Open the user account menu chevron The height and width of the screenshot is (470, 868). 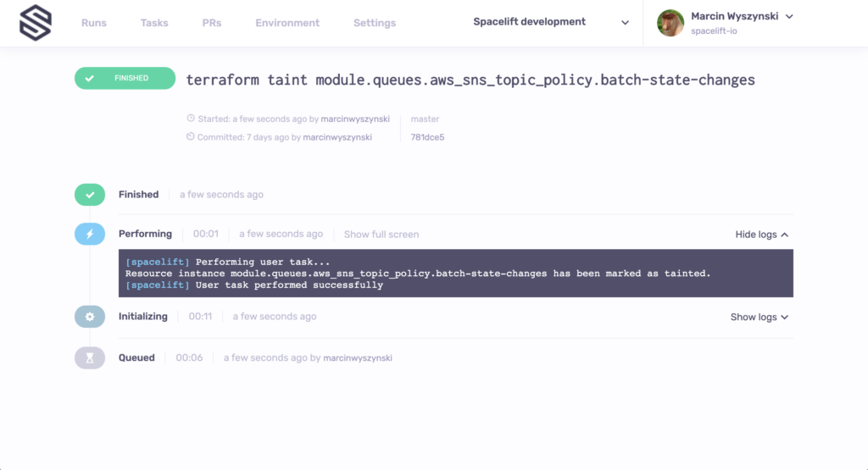coord(789,17)
